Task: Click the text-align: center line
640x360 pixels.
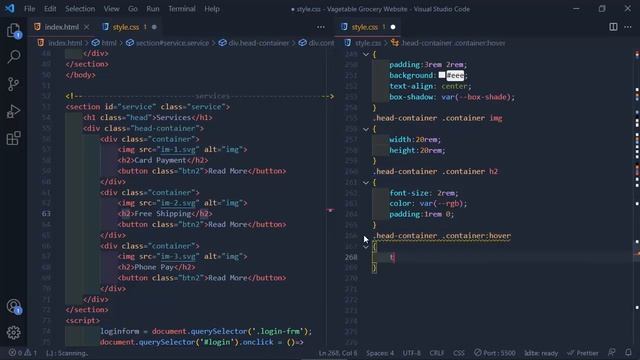Action: point(430,86)
